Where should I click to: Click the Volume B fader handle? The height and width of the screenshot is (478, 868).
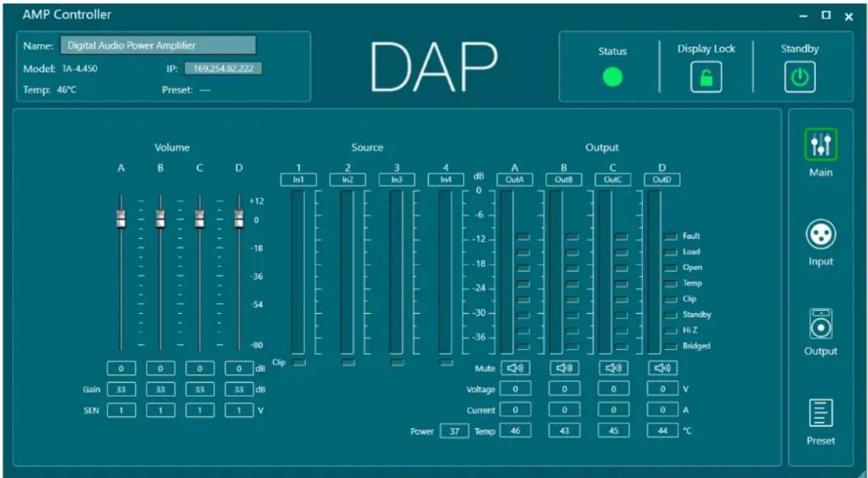(160, 218)
